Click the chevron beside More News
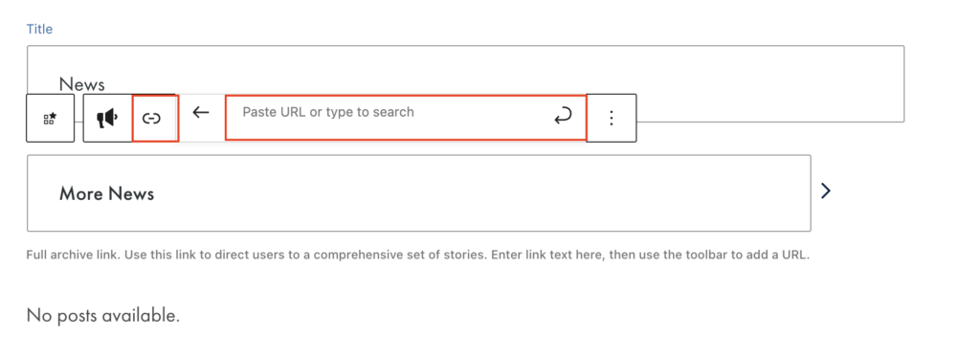The width and height of the screenshot is (980, 358). point(826,190)
